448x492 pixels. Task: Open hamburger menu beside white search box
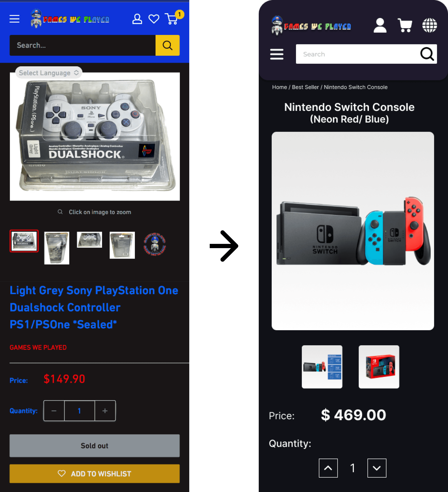(277, 54)
